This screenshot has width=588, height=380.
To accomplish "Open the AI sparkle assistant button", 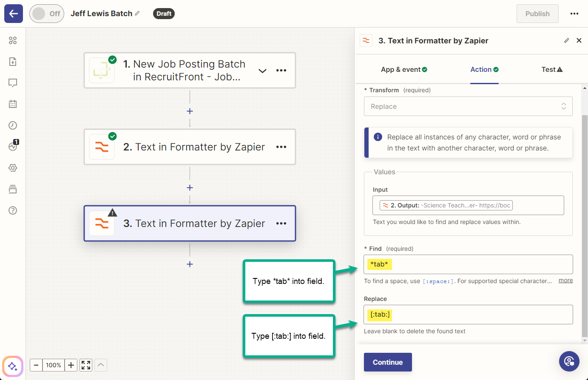I will [13, 366].
